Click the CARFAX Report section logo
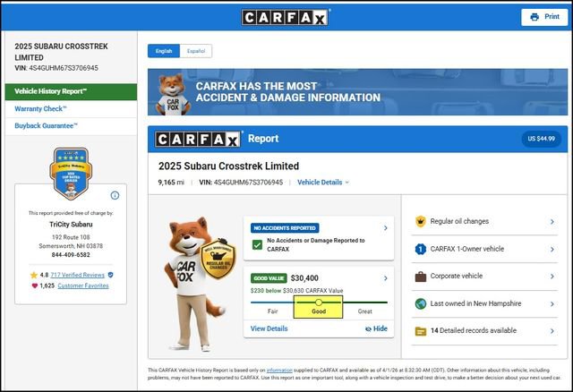The image size is (573, 392). pos(198,140)
